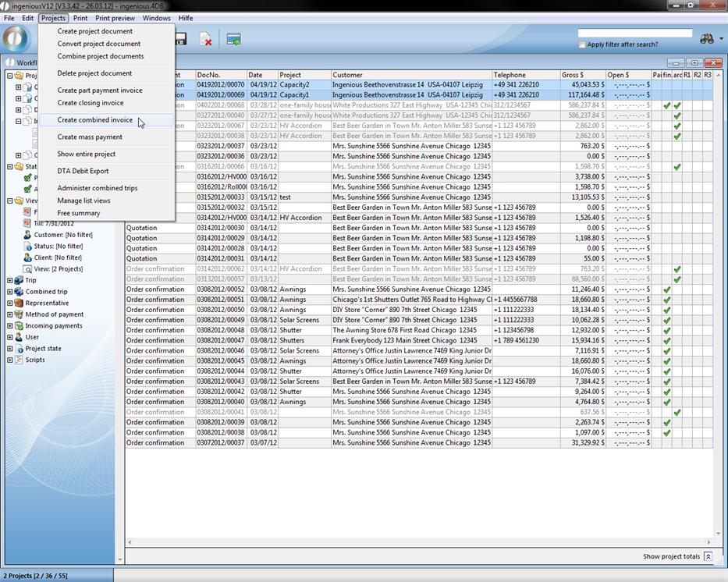The width and height of the screenshot is (728, 582).
Task: Open the dropdown arrow beside the binoculars
Action: point(721,39)
